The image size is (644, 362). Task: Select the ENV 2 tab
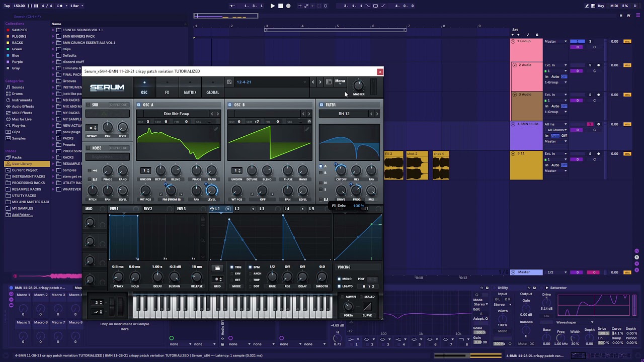148,209
